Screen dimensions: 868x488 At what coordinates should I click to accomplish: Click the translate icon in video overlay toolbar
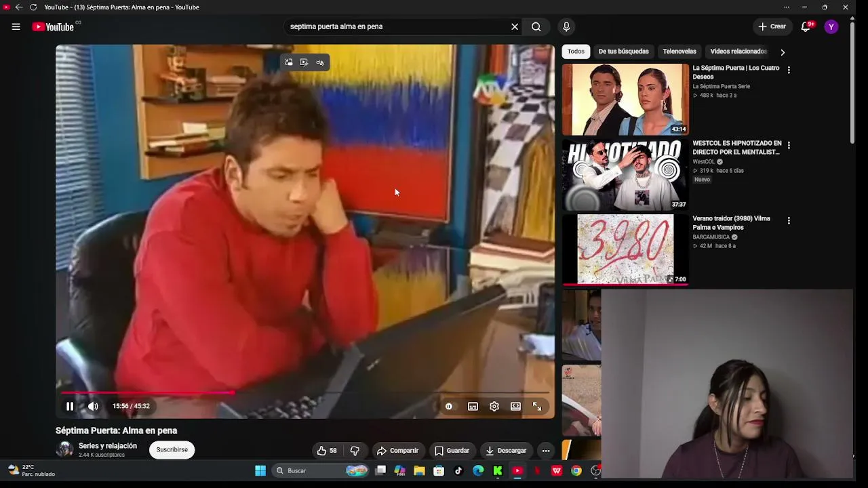click(320, 62)
